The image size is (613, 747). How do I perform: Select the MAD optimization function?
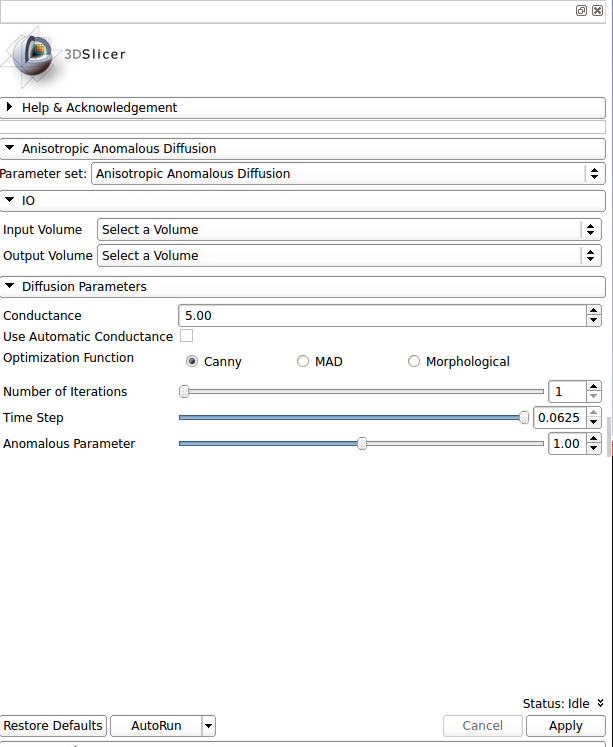coord(303,362)
